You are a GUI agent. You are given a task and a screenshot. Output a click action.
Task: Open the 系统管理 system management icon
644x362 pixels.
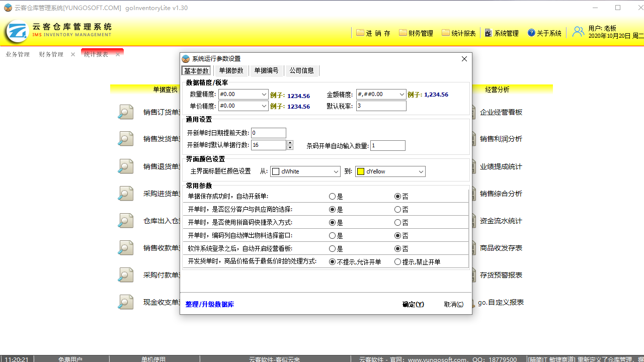pyautogui.click(x=488, y=32)
